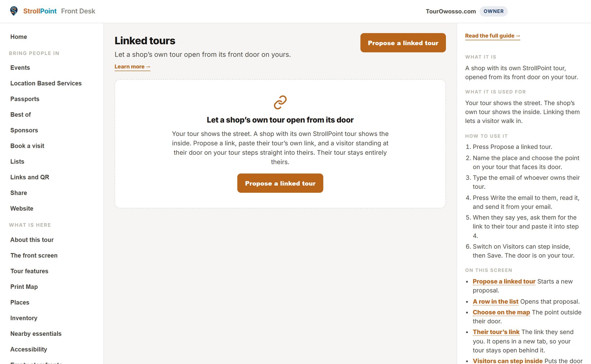Open Lists in the sidebar
The width and height of the screenshot is (591, 364).
tap(17, 162)
